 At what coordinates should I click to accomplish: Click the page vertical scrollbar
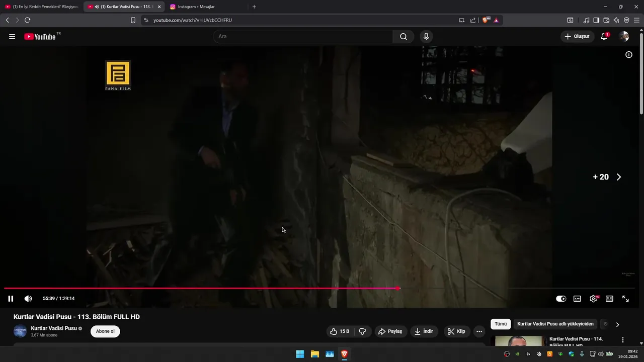pyautogui.click(x=641, y=73)
